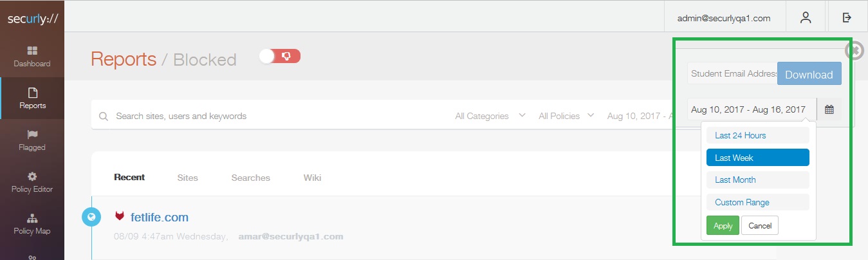Screen dimensions: 868x260
Task: Click the logout icon in header
Action: point(847,18)
